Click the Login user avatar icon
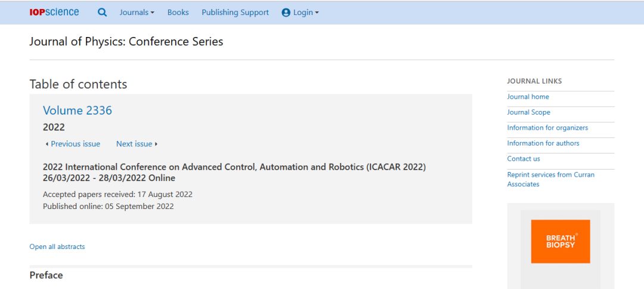 pos(286,13)
